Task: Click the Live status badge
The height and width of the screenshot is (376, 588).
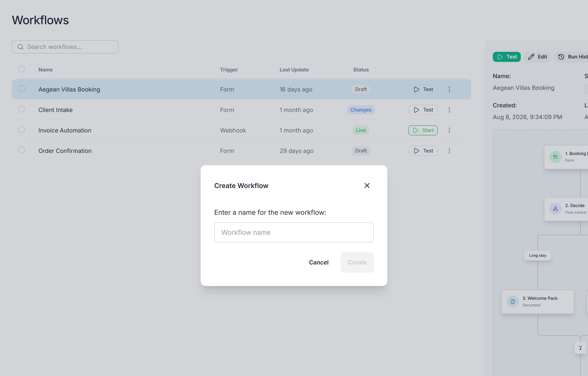Action: point(361,130)
